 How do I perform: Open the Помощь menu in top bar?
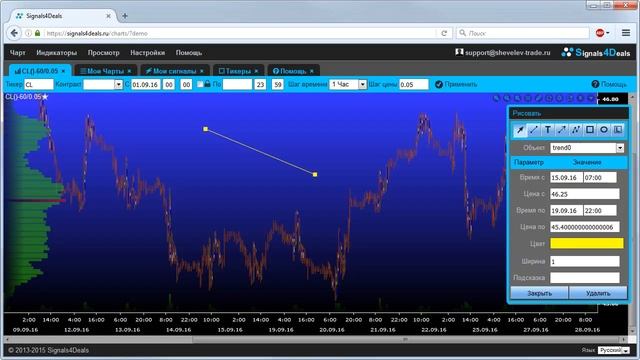tap(189, 53)
